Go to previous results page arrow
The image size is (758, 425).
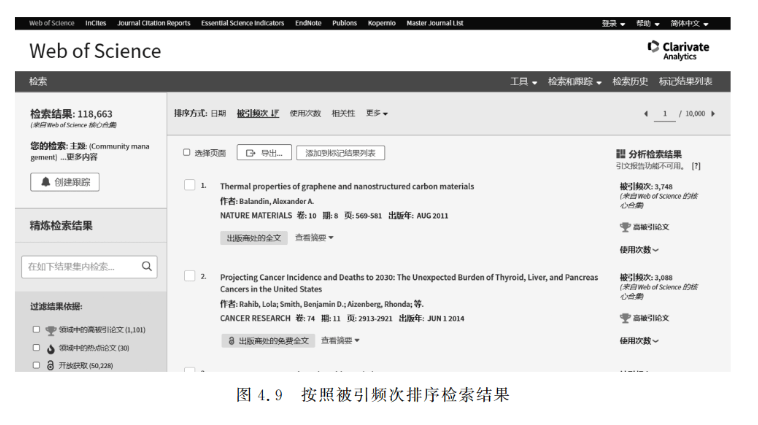(646, 114)
